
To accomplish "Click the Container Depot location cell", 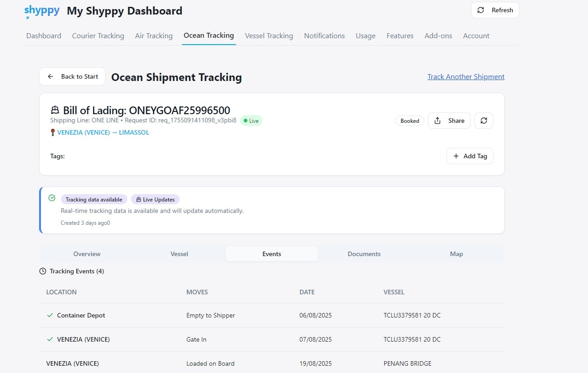I will click(81, 315).
